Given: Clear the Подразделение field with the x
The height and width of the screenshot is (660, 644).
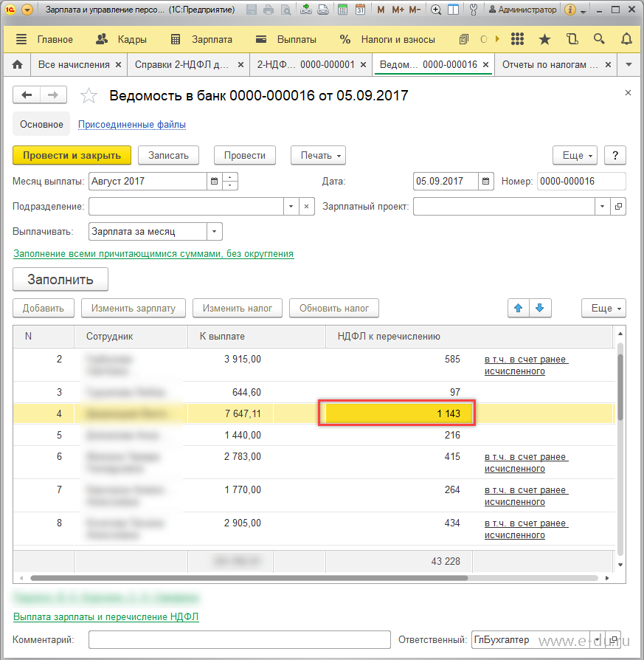Looking at the screenshot, I should 307,206.
